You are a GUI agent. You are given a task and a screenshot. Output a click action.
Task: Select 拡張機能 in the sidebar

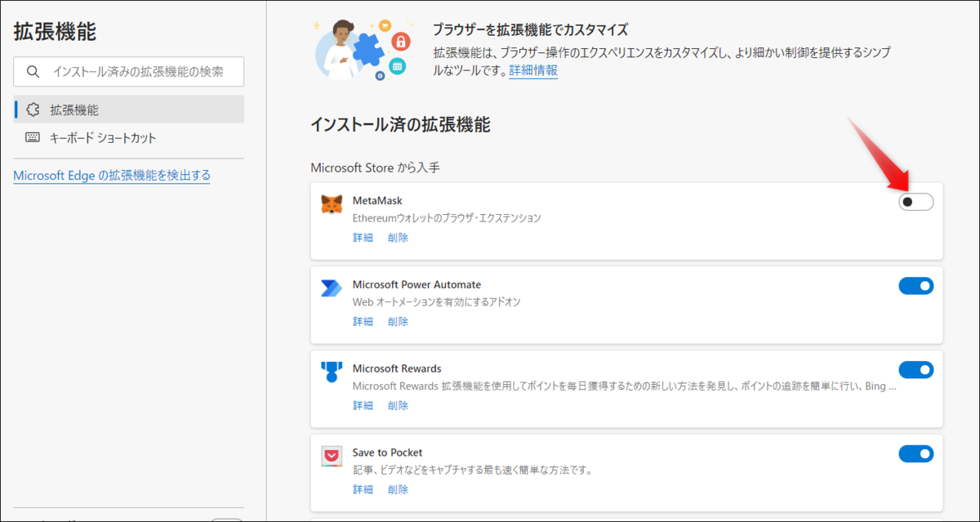click(129, 109)
